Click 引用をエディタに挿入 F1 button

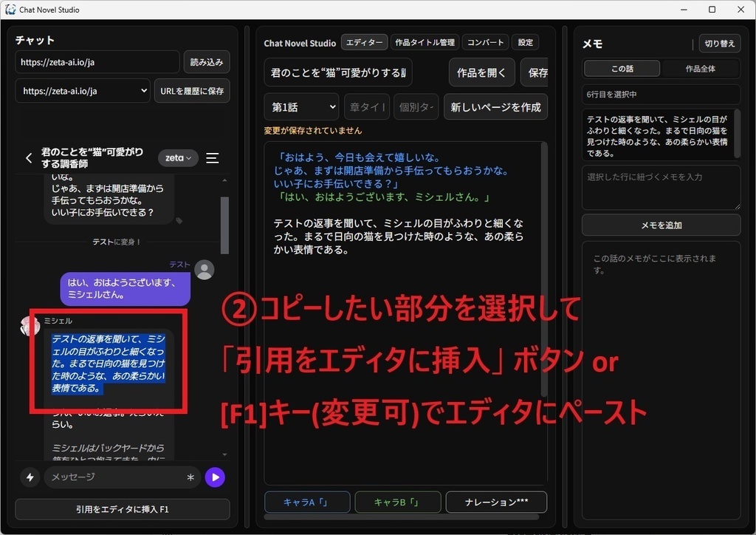[123, 509]
